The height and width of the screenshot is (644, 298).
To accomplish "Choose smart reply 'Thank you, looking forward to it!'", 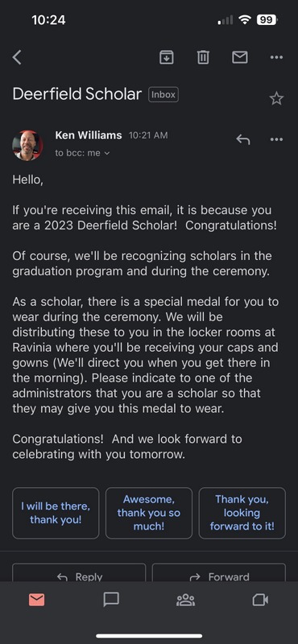I will point(242,513).
